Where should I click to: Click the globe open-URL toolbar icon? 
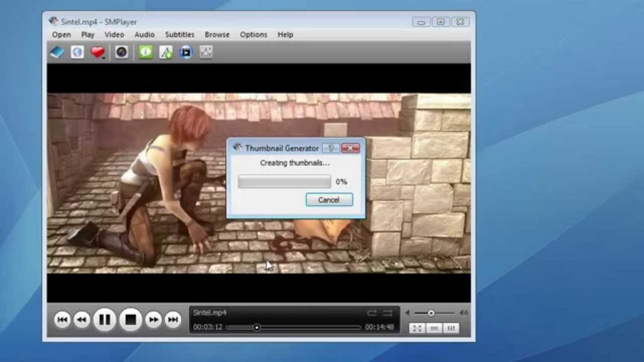coord(77,52)
